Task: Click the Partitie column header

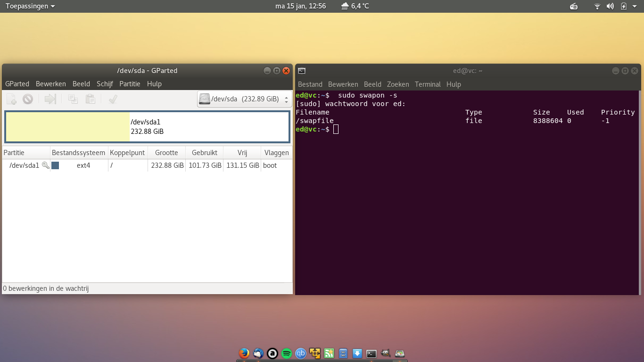Action: 26,153
